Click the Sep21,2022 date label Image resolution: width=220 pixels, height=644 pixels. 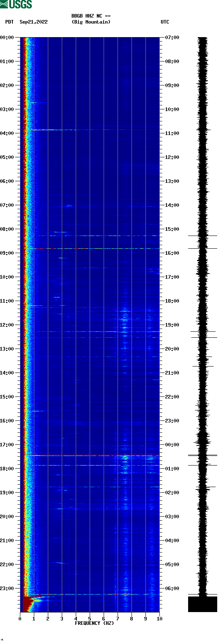coord(33,22)
